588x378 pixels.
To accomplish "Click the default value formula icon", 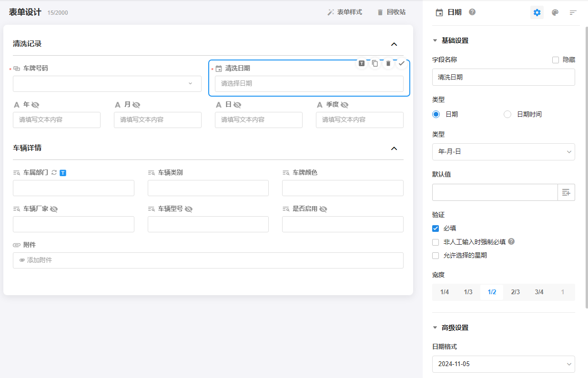I will [566, 192].
